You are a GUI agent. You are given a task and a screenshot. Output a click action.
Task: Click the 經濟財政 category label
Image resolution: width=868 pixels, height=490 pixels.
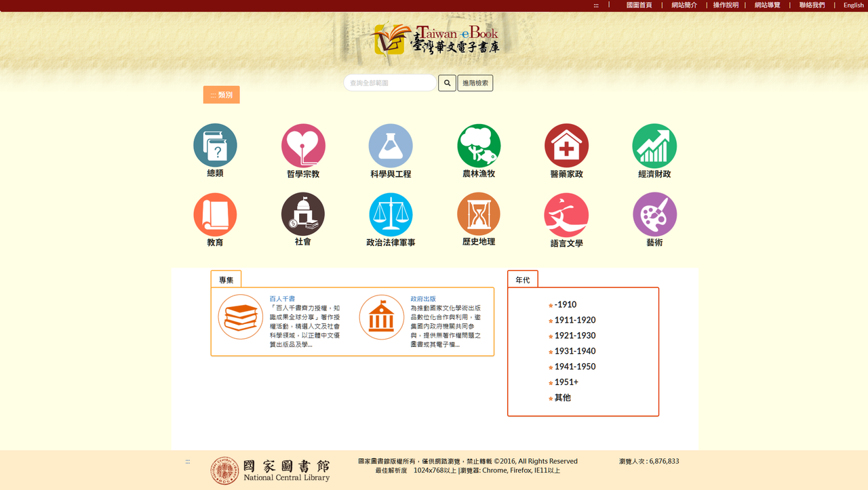pyautogui.click(x=654, y=174)
